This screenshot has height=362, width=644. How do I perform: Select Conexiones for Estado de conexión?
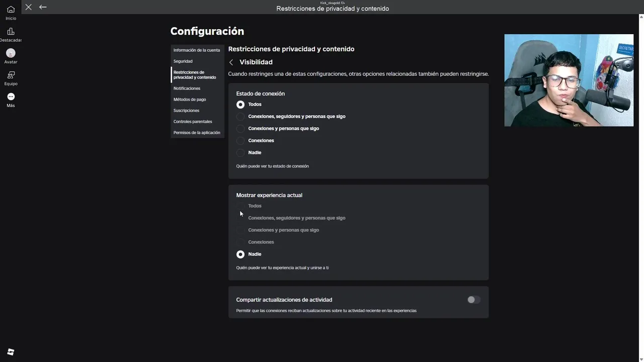[240, 141]
